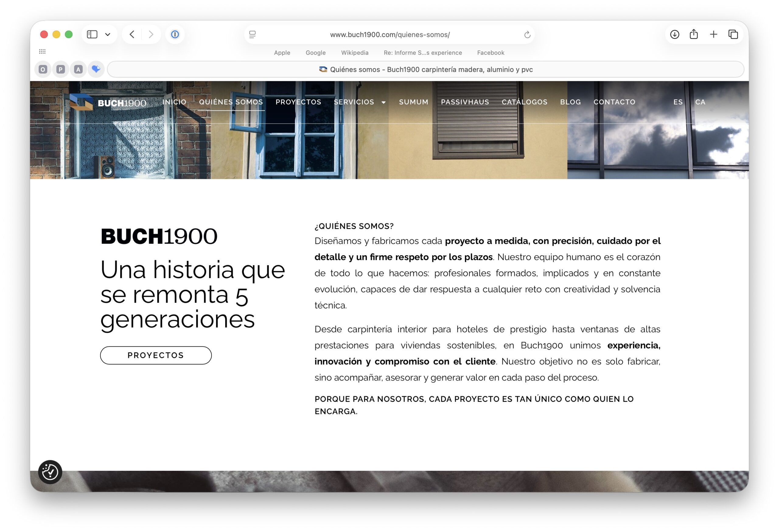This screenshot has height=532, width=779.
Task: Click the Safari sidebar toggle icon
Action: coord(92,34)
